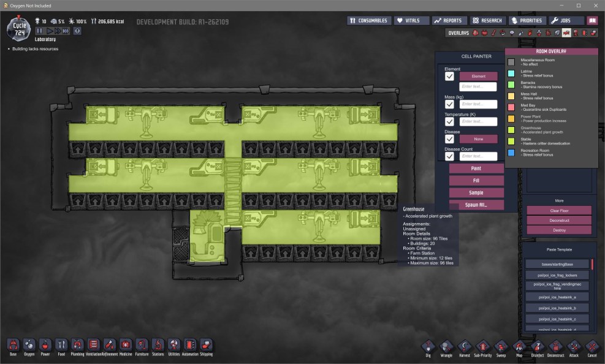Viewport: 605px width, 364px height.
Task: Open the Research screen
Action: tap(489, 20)
